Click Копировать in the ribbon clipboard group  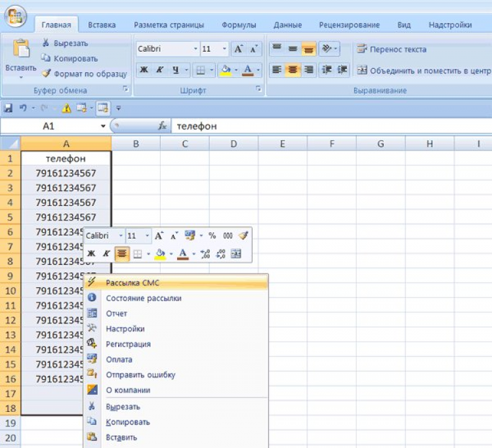point(70,58)
